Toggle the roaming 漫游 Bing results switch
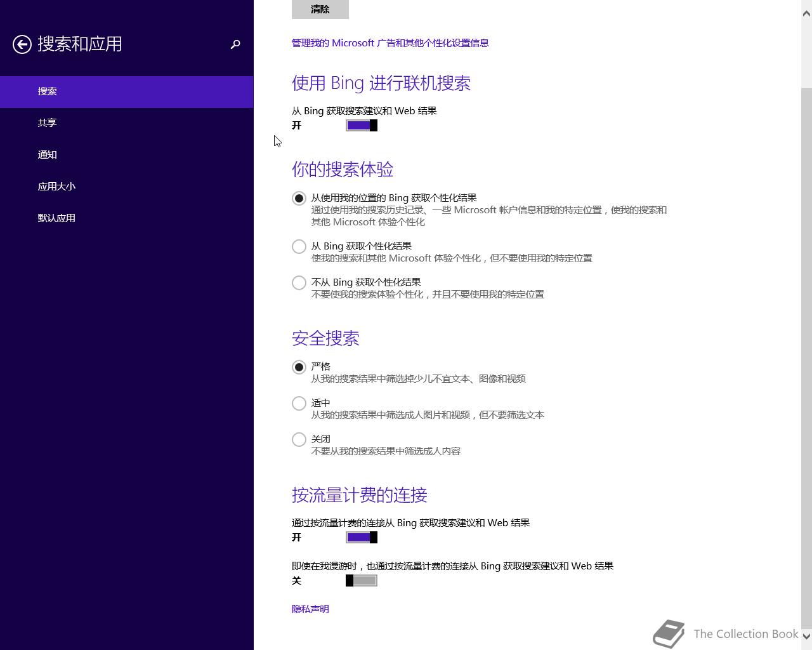This screenshot has width=812, height=650. pos(362,581)
